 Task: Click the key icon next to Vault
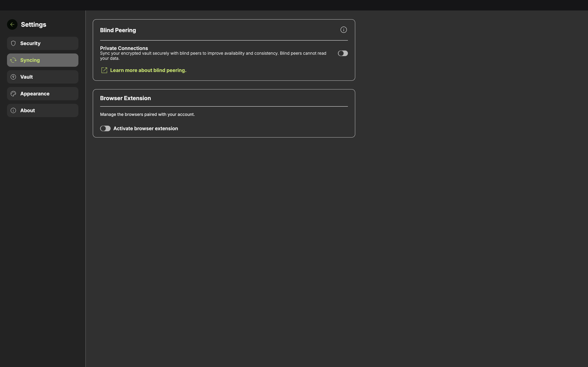pyautogui.click(x=13, y=77)
